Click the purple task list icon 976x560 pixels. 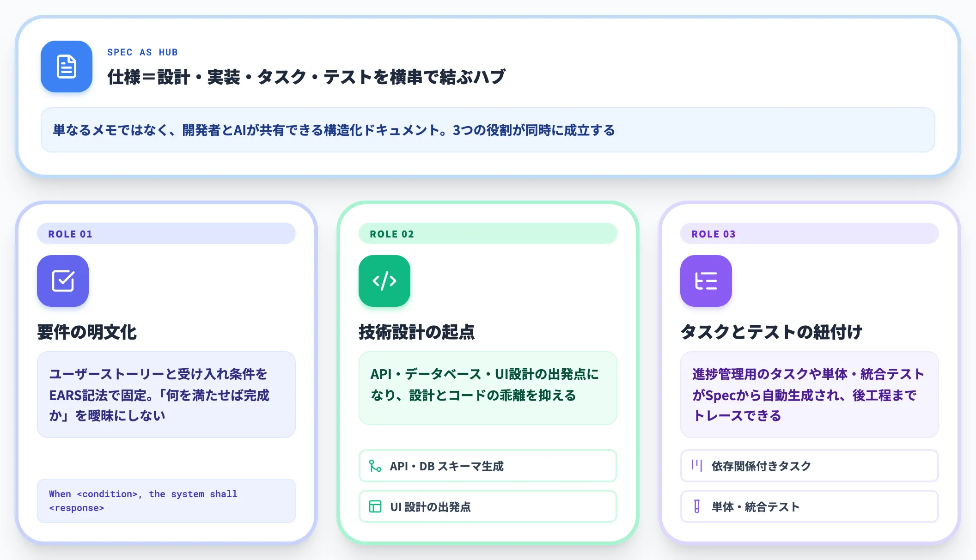[706, 281]
